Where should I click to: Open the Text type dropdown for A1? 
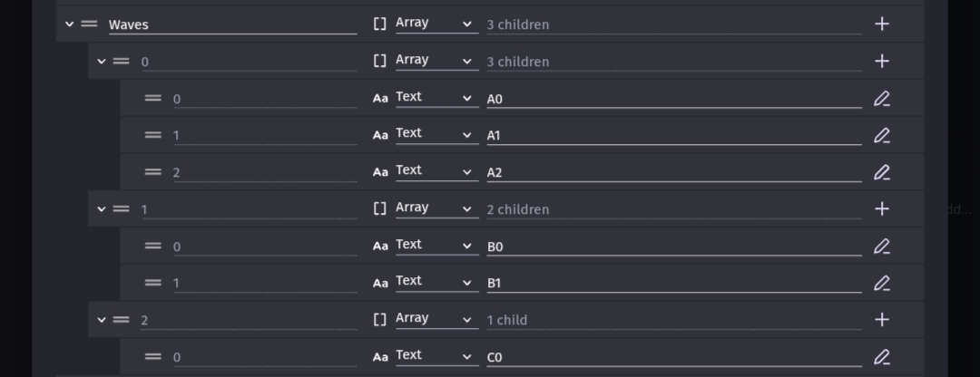point(436,134)
